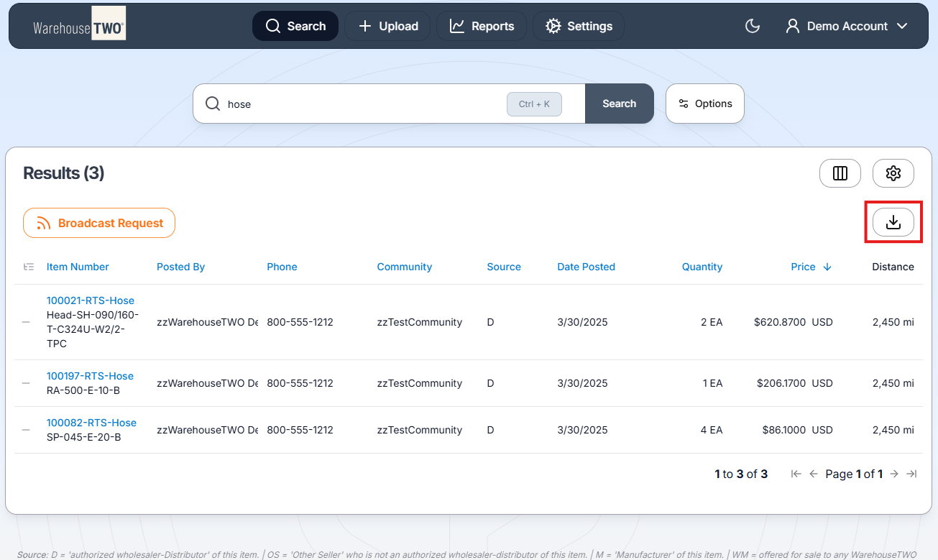This screenshot has width=938, height=560.
Task: Expand the 100021-RTS-Hose row
Action: coord(26,322)
